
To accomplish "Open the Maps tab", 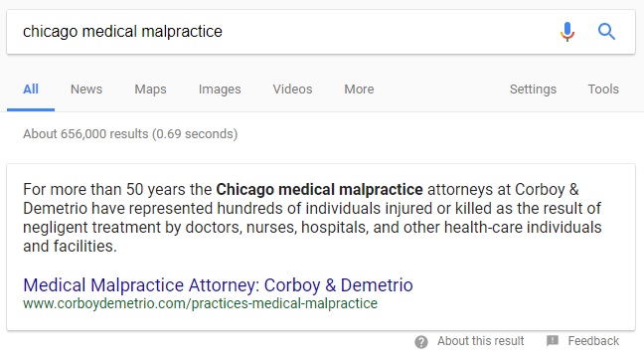I will click(x=150, y=89).
